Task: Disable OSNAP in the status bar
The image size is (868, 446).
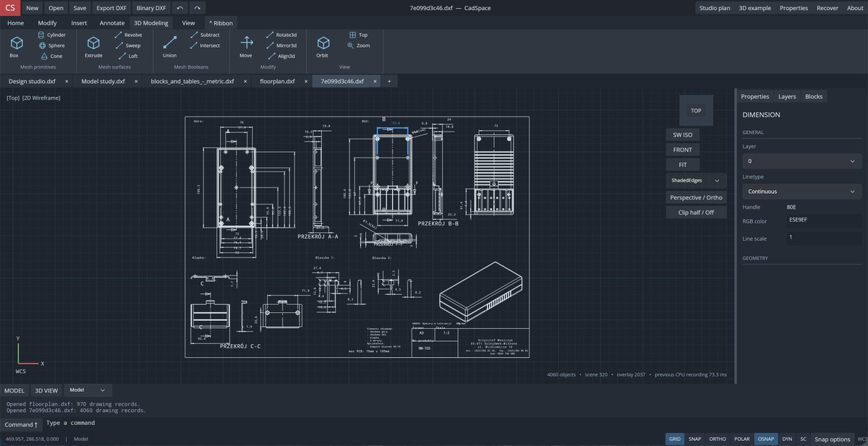Action: pyautogui.click(x=766, y=439)
